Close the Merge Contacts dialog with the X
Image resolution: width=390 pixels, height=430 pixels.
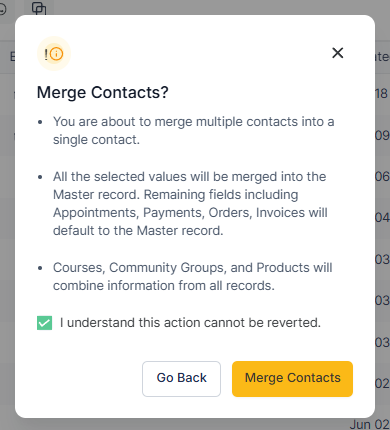(338, 53)
